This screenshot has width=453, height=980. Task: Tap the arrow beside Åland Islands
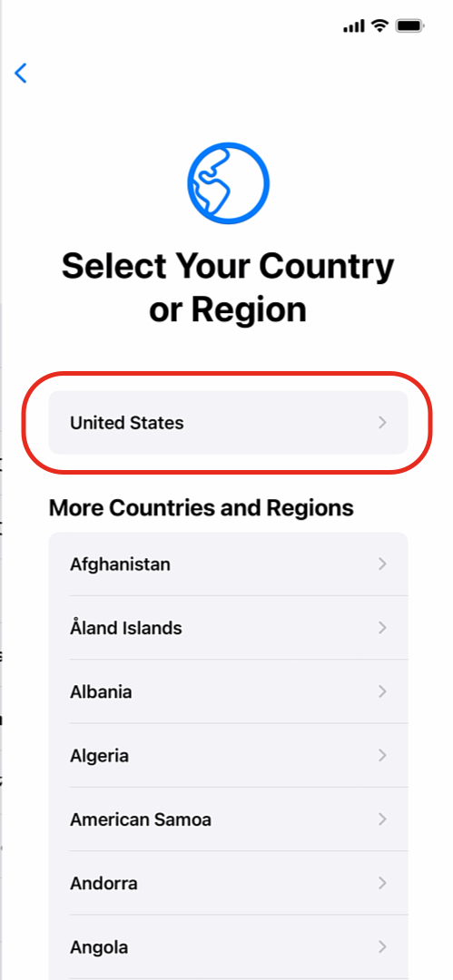383,628
